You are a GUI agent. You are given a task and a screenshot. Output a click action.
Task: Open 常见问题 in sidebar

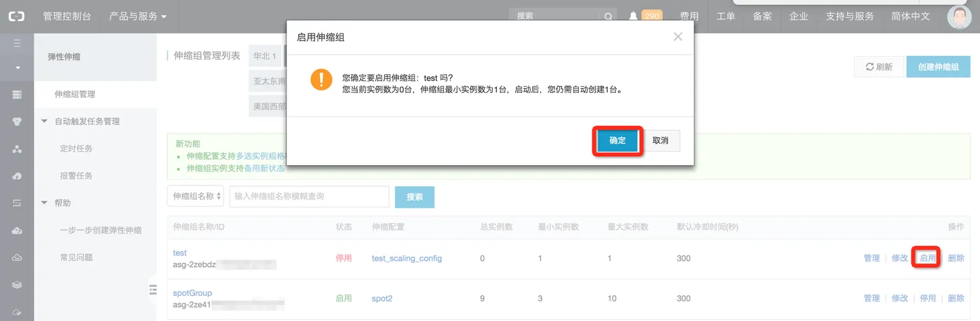coord(76,257)
